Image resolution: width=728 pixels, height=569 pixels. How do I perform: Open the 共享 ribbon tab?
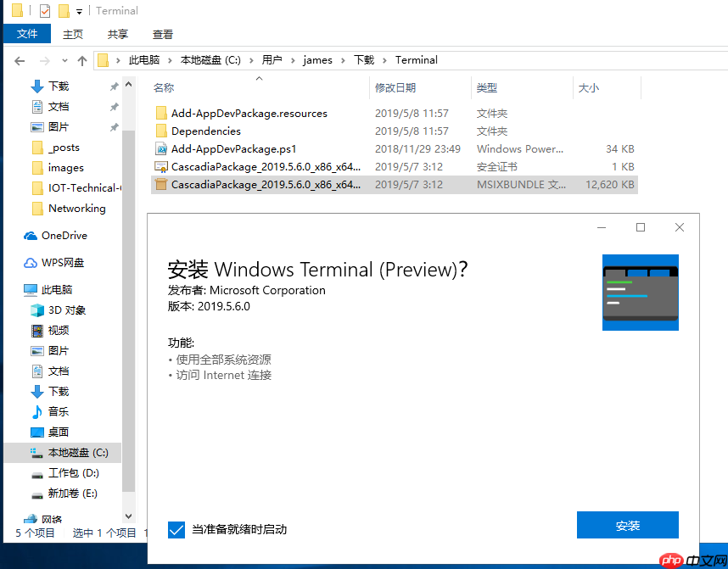click(117, 35)
